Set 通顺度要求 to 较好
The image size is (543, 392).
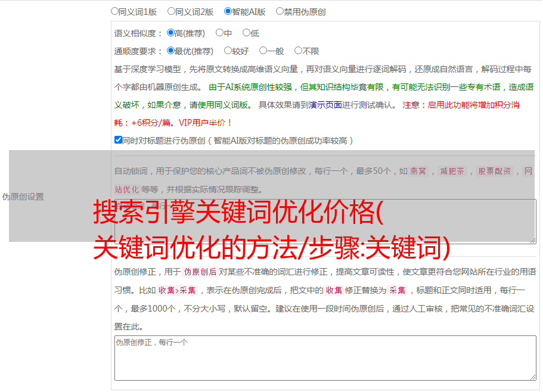pos(228,51)
